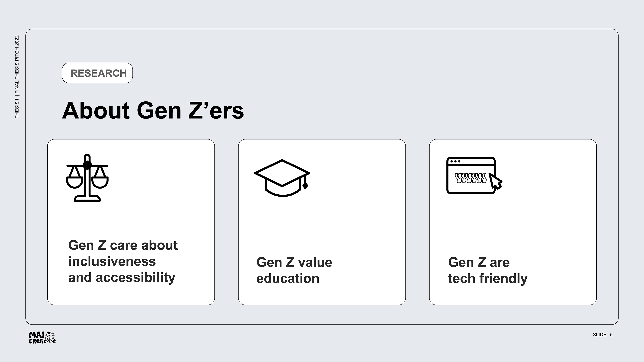Screen dimensions: 644x362
Task: Click the browser window www icon
Action: (x=474, y=175)
